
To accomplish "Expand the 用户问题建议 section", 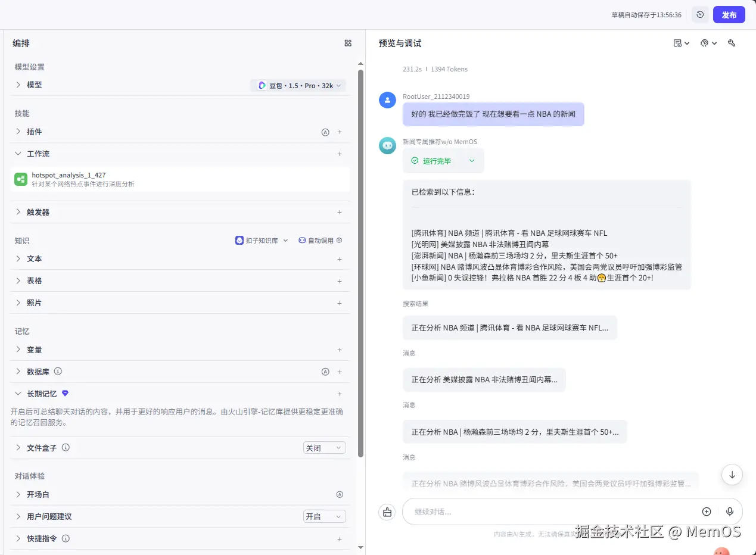I will coord(18,516).
